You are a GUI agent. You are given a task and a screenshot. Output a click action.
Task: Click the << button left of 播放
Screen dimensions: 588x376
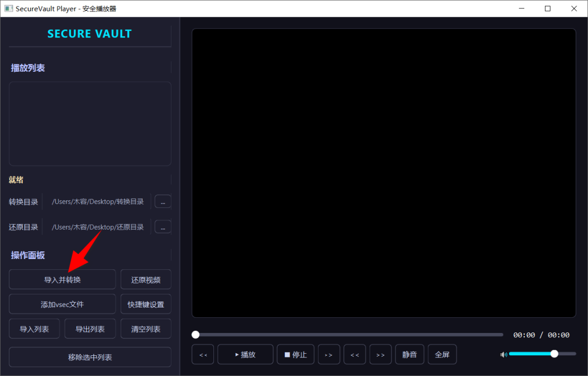pyautogui.click(x=203, y=354)
